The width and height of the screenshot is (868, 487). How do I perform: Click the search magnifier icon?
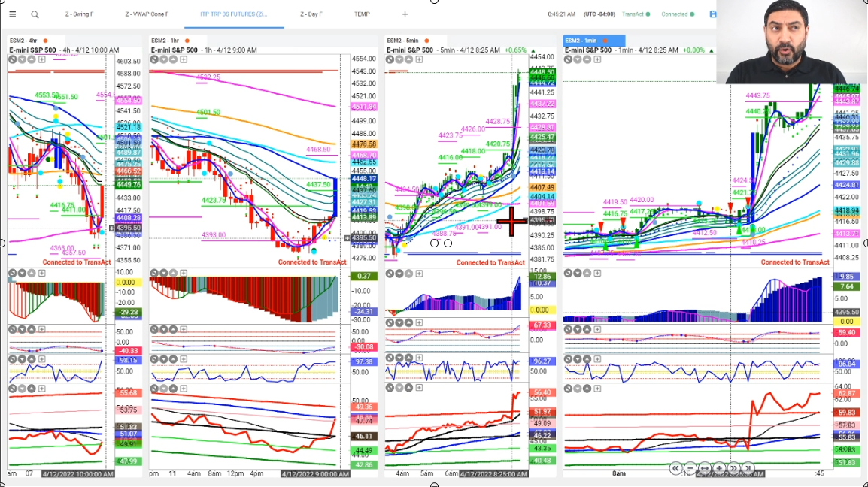point(35,14)
